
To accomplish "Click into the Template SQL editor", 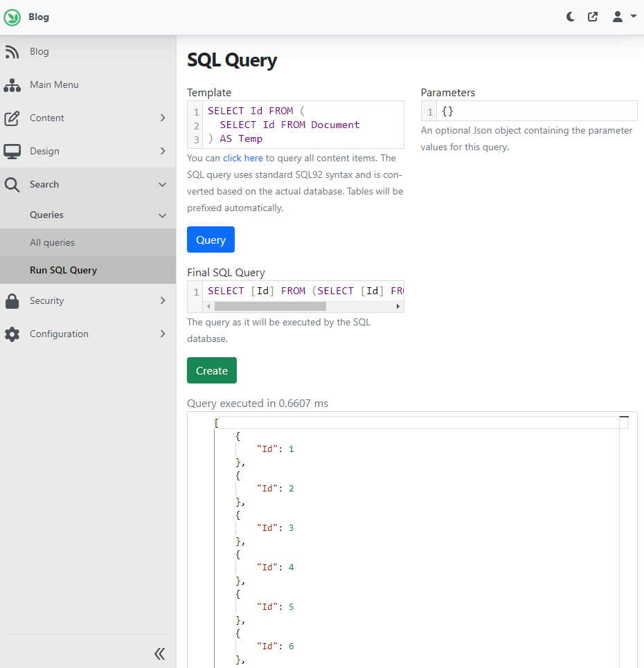I will click(x=296, y=125).
